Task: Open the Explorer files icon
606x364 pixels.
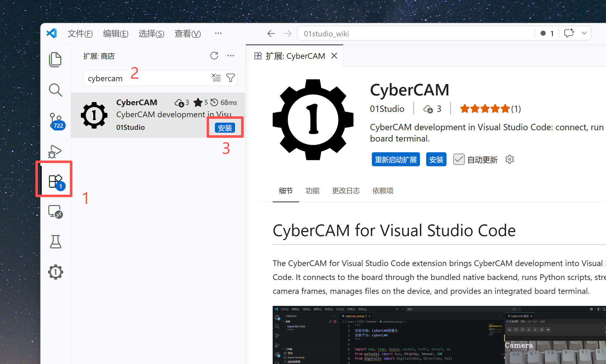Action: (55, 59)
